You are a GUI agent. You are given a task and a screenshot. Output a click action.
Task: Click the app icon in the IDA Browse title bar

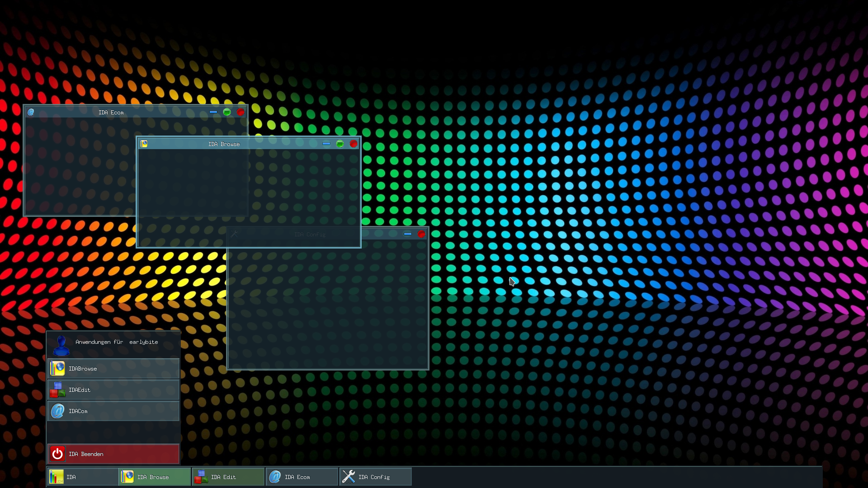pos(144,144)
